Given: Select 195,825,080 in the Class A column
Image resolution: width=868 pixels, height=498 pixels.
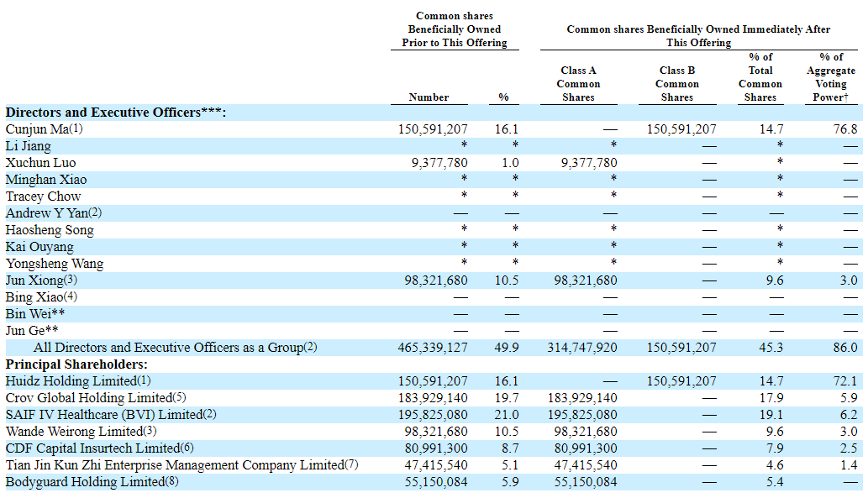Looking at the screenshot, I should [x=582, y=415].
